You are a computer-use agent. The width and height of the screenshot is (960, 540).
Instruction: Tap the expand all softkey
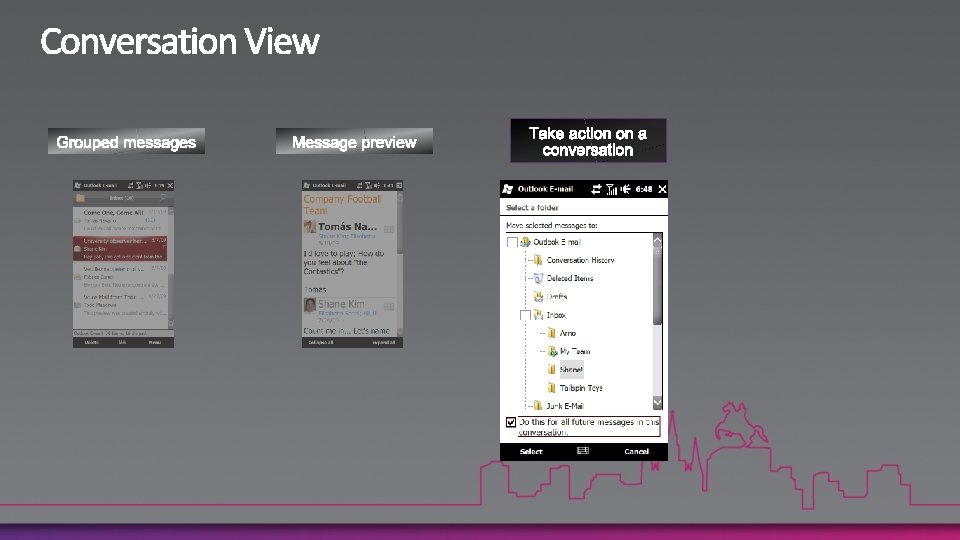[384, 343]
